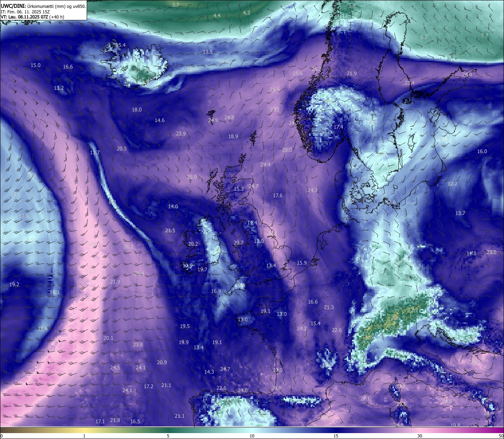Viewport: 504px width, 439px height.
Task: Click the 16.5 value at the bottom edge
Action: pos(135,422)
